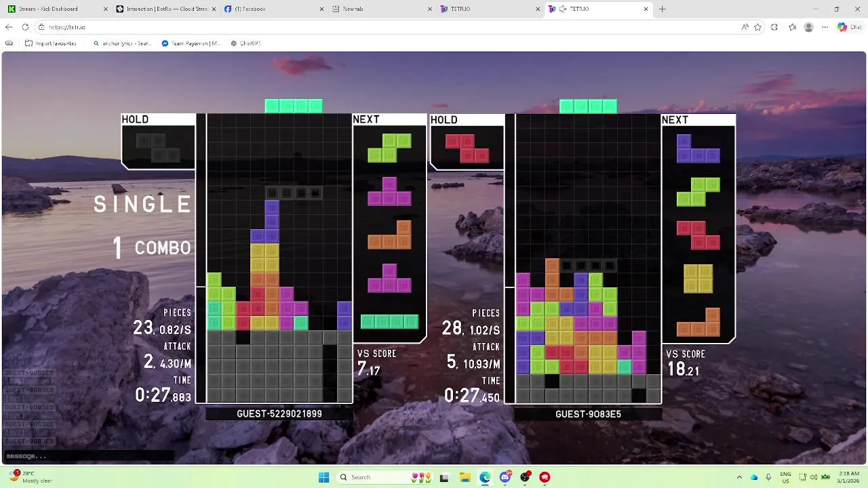The width and height of the screenshot is (868, 488).
Task: Click green S piece in left NEXT queue
Action: point(389,148)
